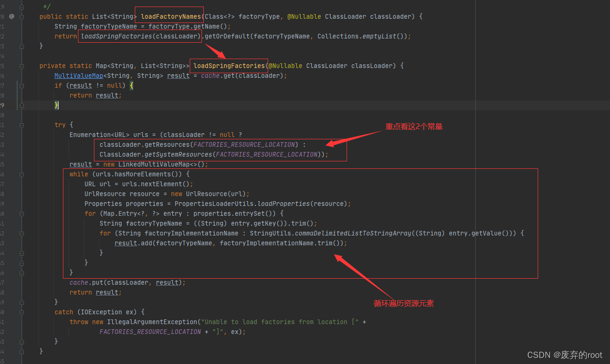Screen dimensions: 610x364
Task: Click the try keyword
Action: click(60, 125)
